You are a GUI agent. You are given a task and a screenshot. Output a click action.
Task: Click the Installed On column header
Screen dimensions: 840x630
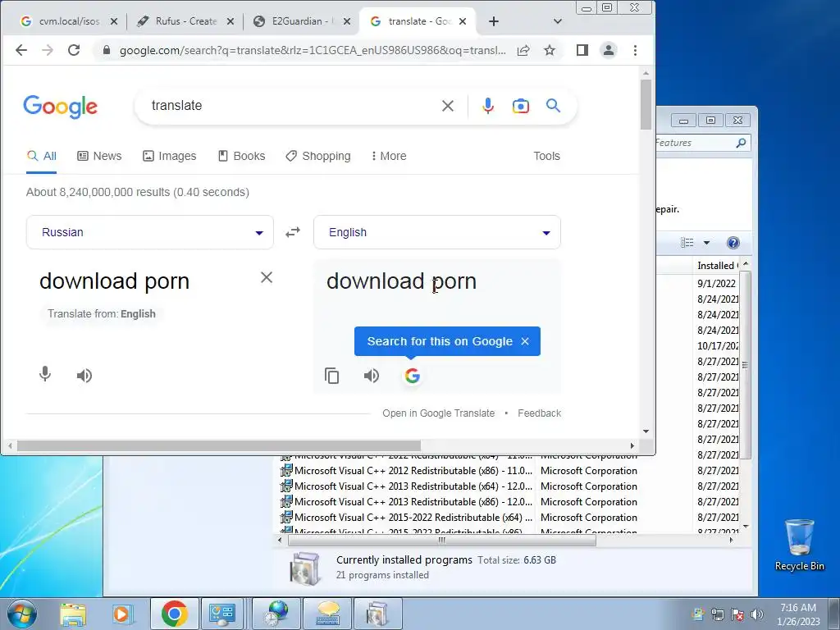pos(717,265)
